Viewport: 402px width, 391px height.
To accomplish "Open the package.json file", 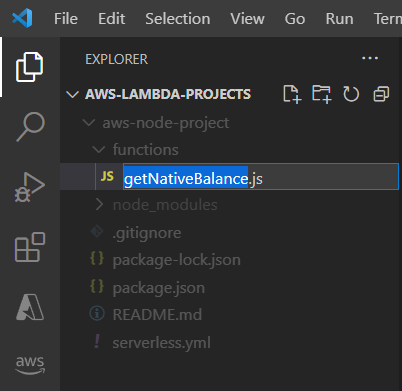I will (x=159, y=288).
